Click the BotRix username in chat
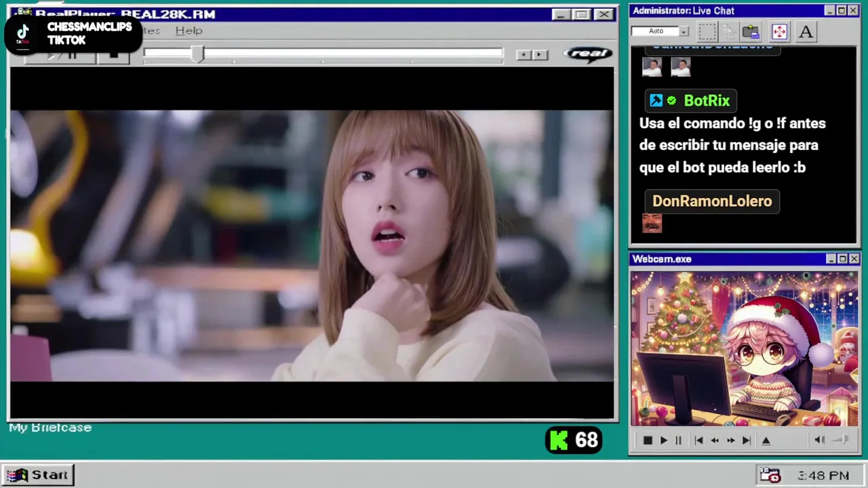Viewport: 868px width, 488px height. click(x=707, y=101)
